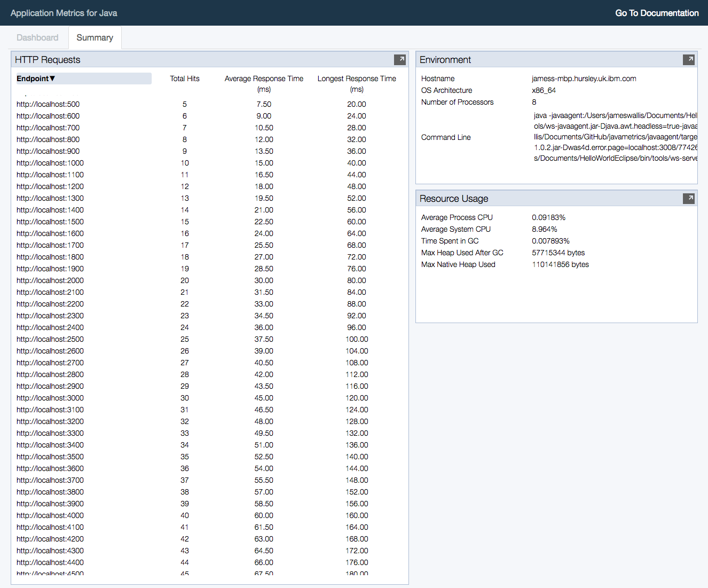The height and width of the screenshot is (588, 708).
Task: Click the Command Line text in Environment panel
Action: pos(446,137)
